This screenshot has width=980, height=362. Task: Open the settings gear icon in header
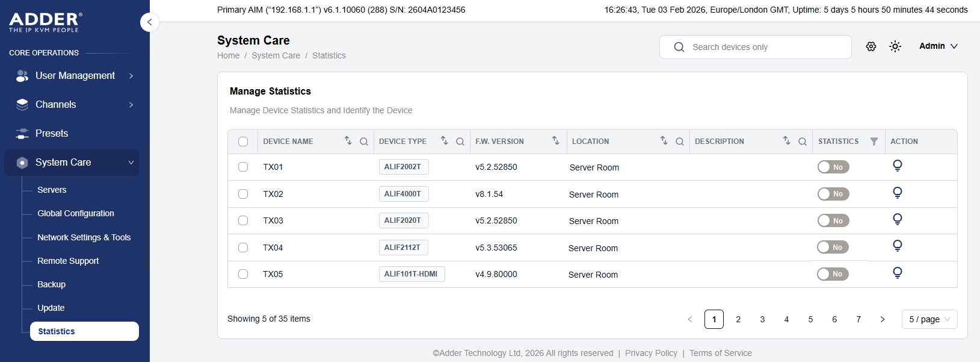point(871,46)
